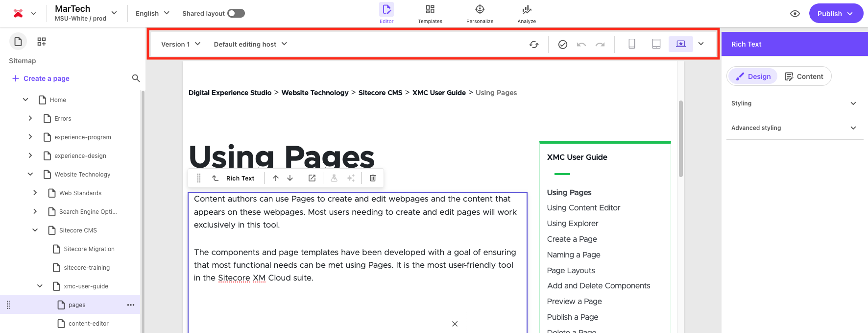Open the English language dropdown
This screenshot has width=868, height=333.
click(x=152, y=13)
